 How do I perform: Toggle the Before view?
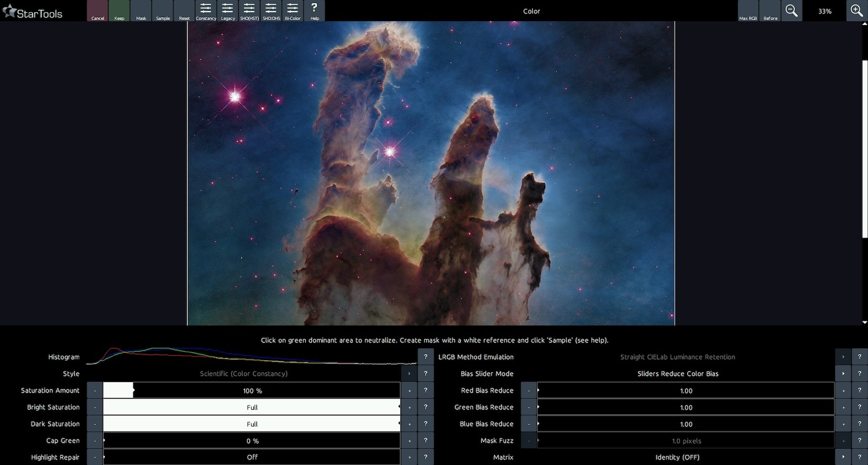(x=770, y=10)
